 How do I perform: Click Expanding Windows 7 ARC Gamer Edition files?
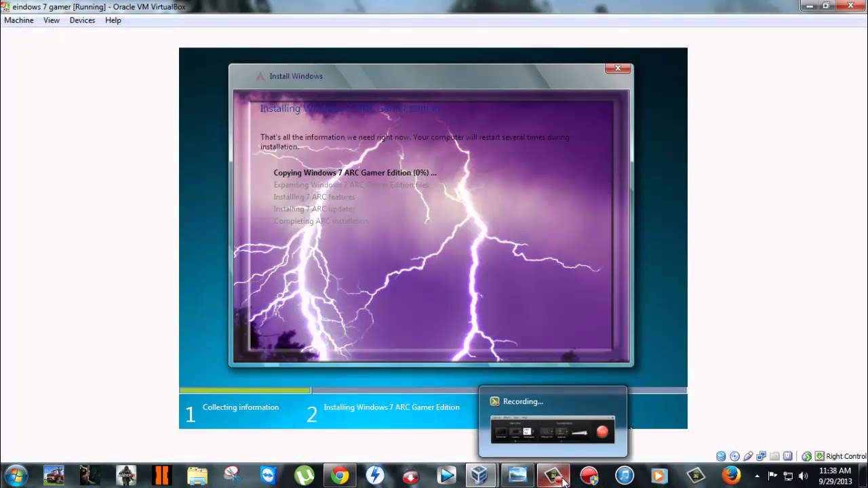click(351, 185)
